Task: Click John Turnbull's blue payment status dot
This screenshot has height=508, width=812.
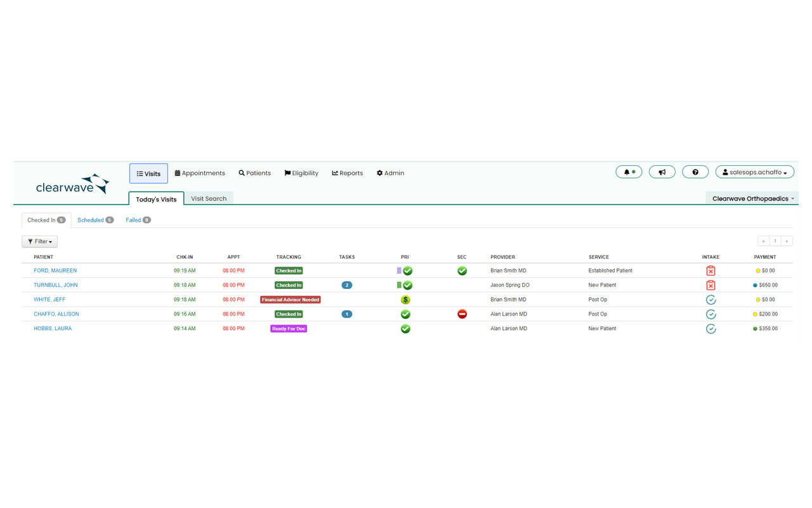Action: [755, 285]
